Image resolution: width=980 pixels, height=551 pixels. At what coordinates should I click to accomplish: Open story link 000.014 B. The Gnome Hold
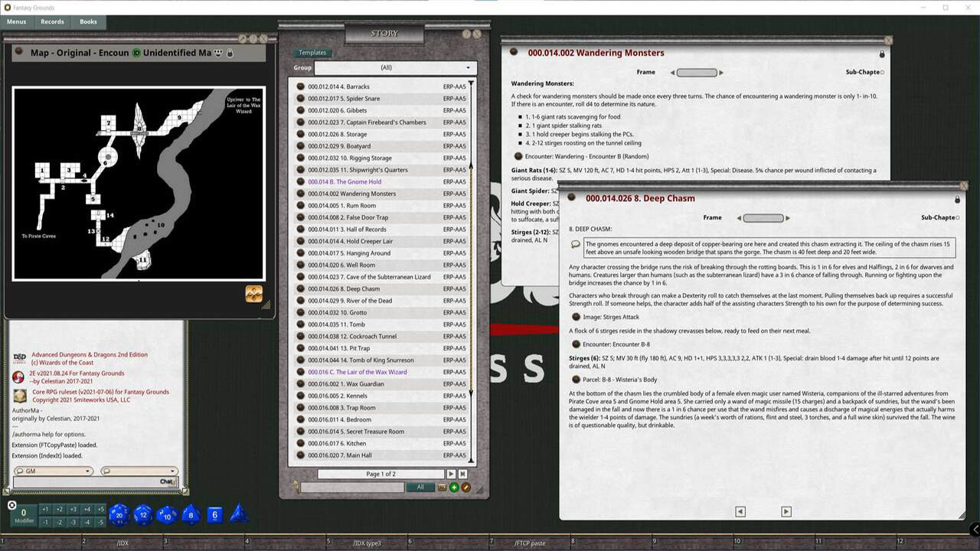click(x=344, y=181)
